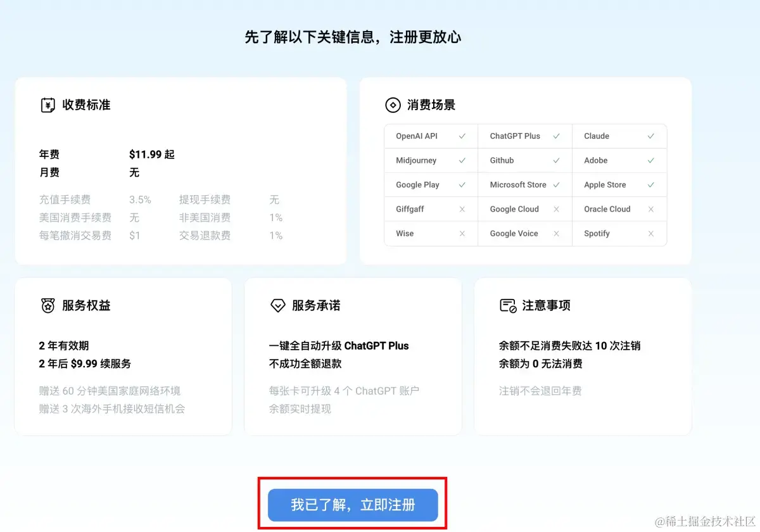Click the Google Cloud cell text
760x532 pixels.
pos(514,209)
